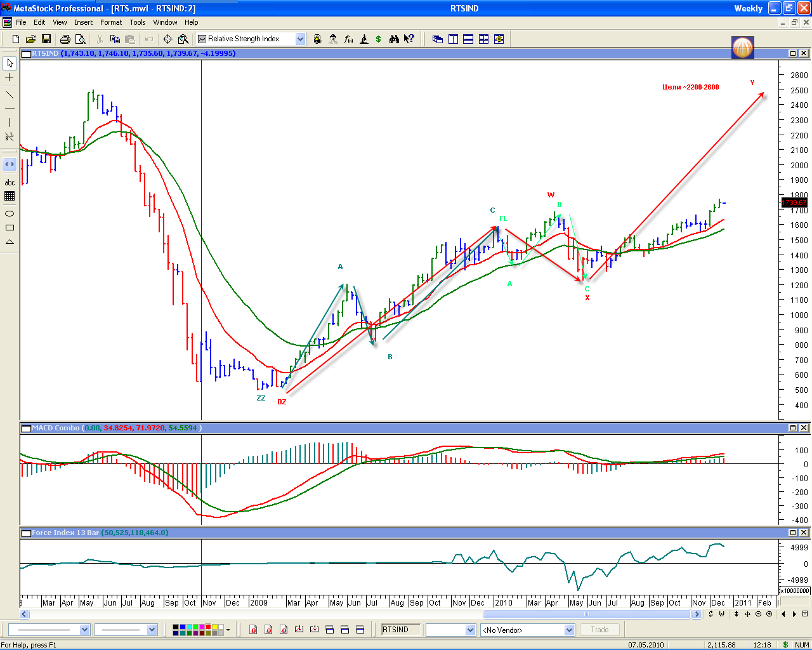This screenshot has height=650, width=812.
Task: Select the horizontal line drawing tool
Action: point(10,109)
